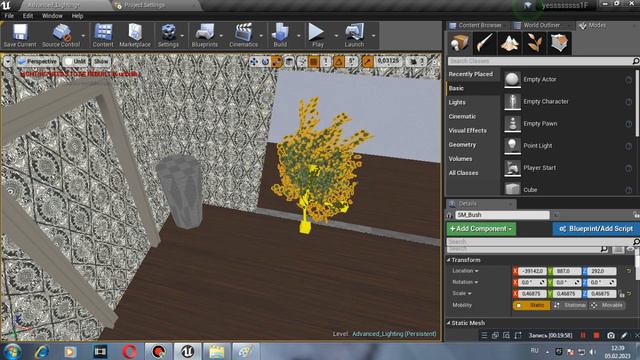The image size is (640, 360).
Task: Click the search magnifier in Search Classes
Action: 636,61
